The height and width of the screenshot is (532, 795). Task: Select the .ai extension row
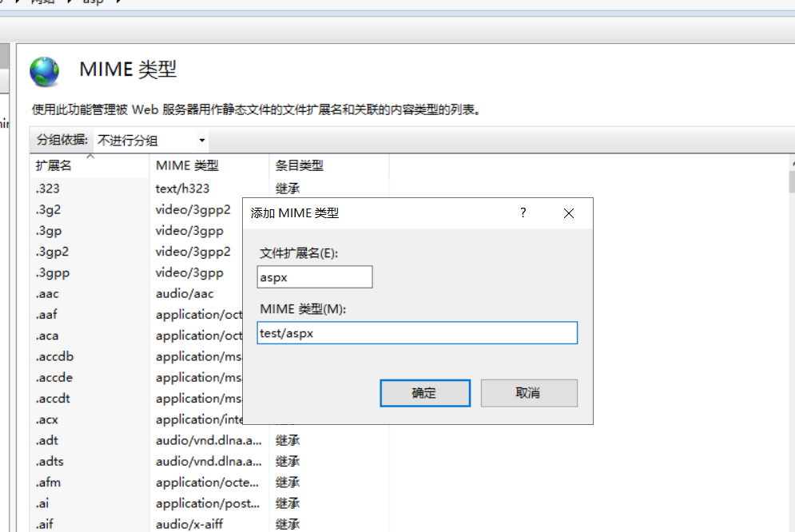(x=43, y=503)
